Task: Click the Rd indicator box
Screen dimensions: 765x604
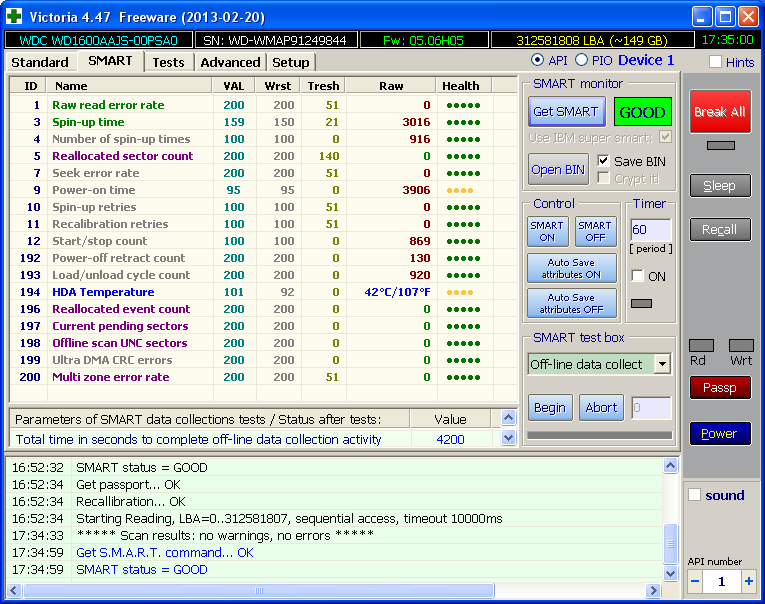Action: [x=701, y=345]
